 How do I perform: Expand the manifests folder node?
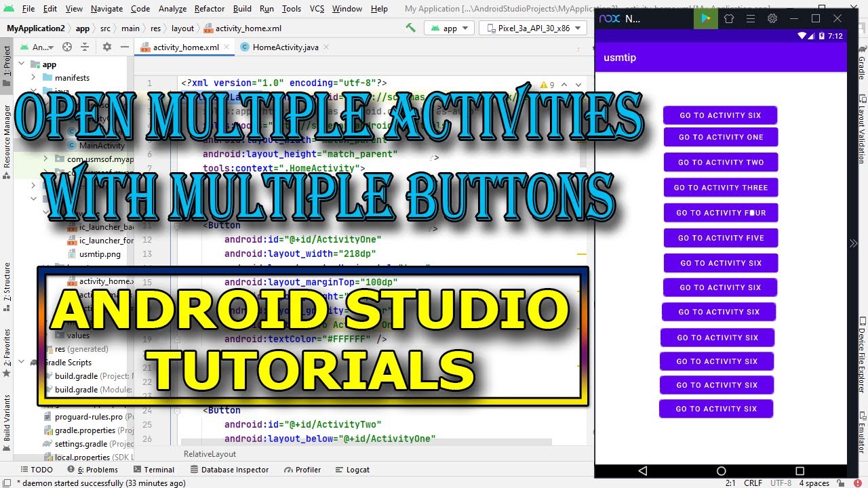pyautogui.click(x=35, y=78)
